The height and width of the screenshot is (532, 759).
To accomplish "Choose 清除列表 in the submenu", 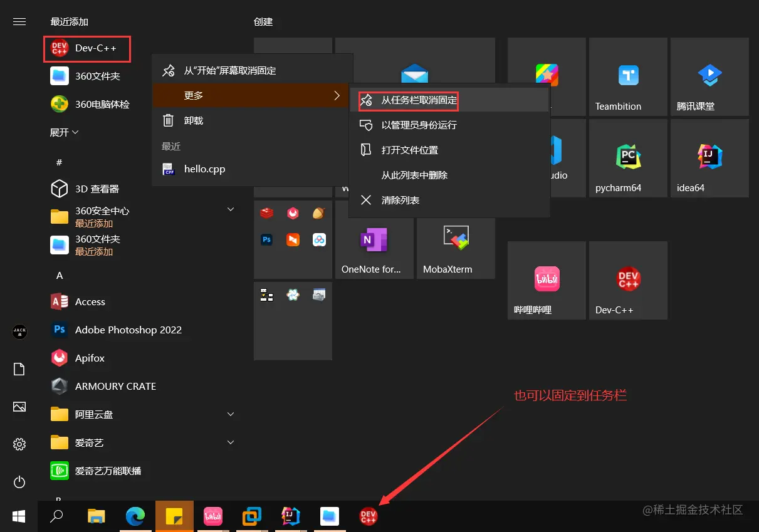I will click(x=449, y=201).
